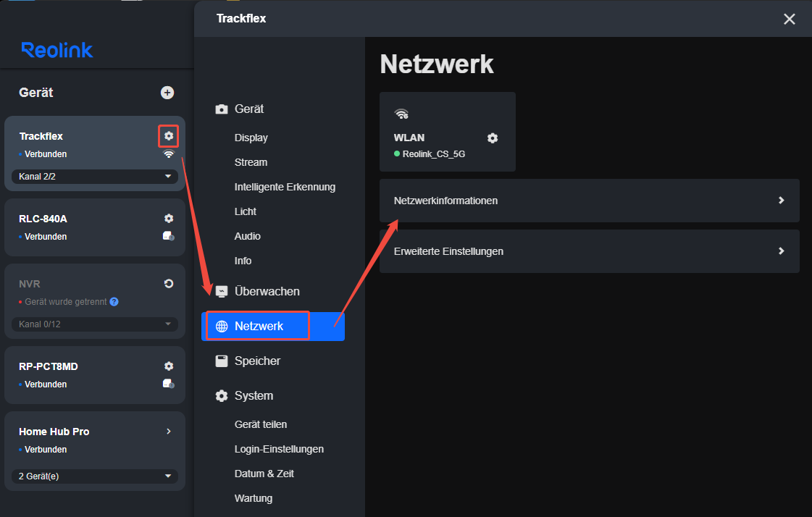Select the Überwachen section
This screenshot has height=517, width=812.
(x=267, y=291)
